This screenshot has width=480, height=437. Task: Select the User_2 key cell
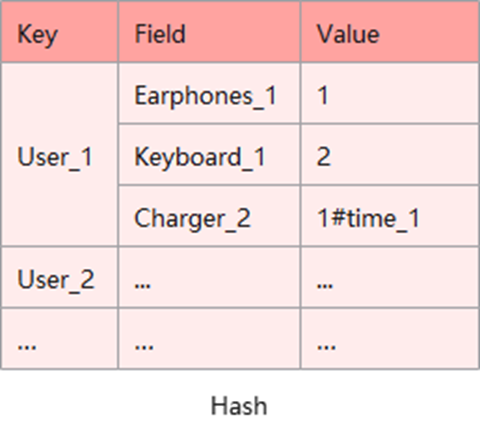point(60,277)
